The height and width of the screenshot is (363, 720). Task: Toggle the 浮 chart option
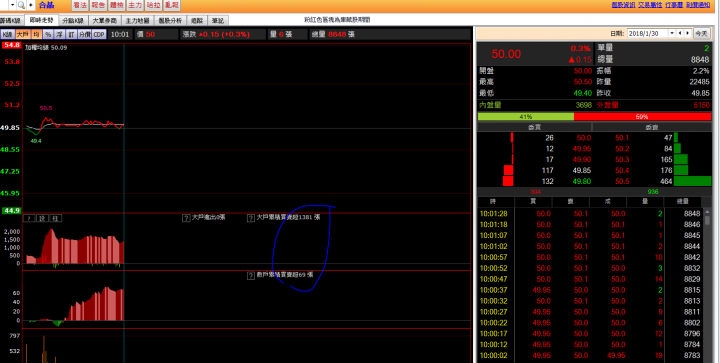[60, 34]
